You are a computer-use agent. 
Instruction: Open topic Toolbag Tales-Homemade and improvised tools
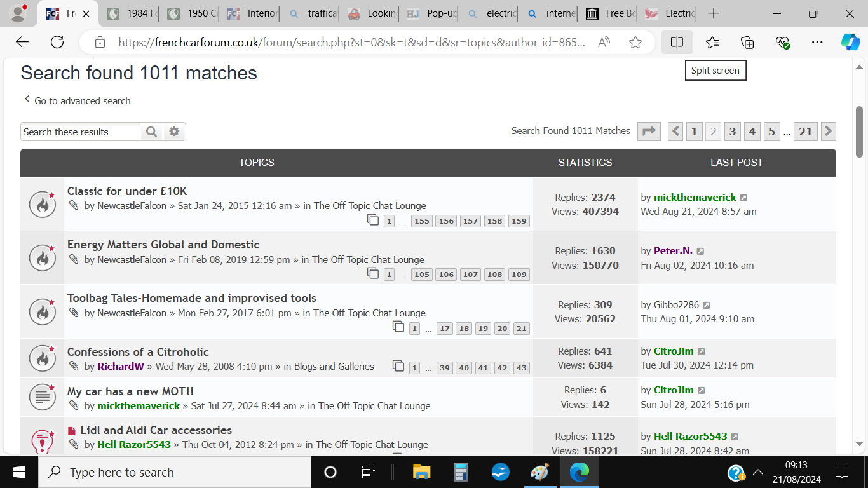coord(192,298)
